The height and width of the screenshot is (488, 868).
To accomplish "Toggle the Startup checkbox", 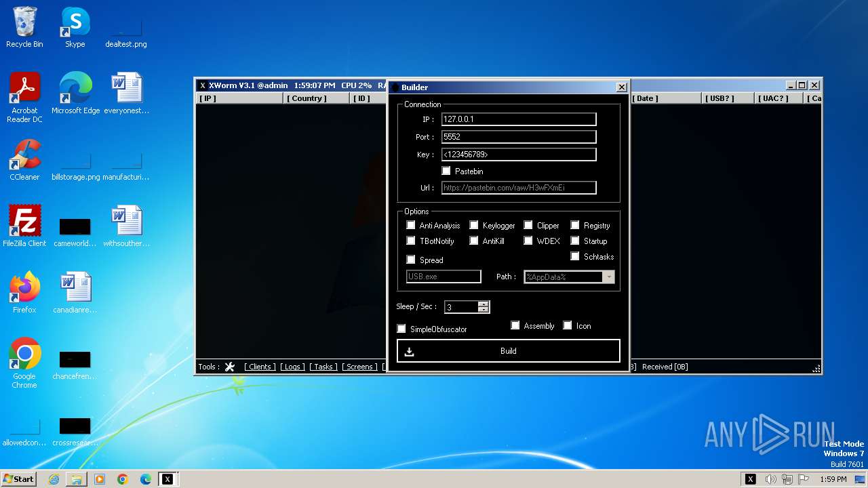I will 575,241.
